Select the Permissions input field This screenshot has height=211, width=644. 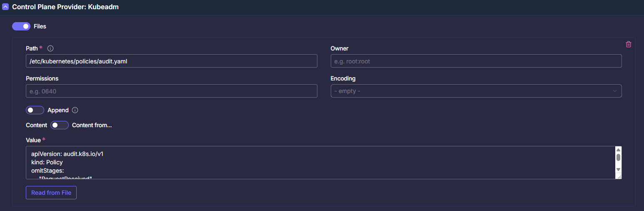tap(172, 91)
